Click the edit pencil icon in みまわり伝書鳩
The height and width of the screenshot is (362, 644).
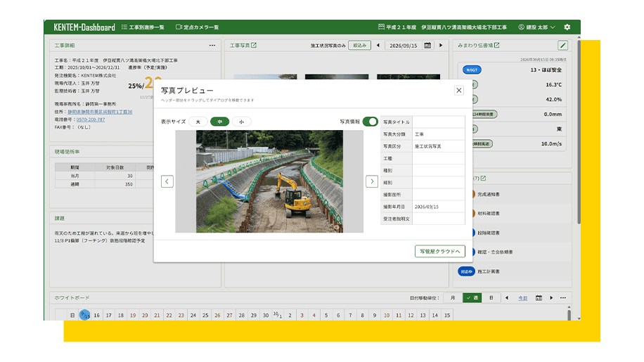click(x=562, y=45)
